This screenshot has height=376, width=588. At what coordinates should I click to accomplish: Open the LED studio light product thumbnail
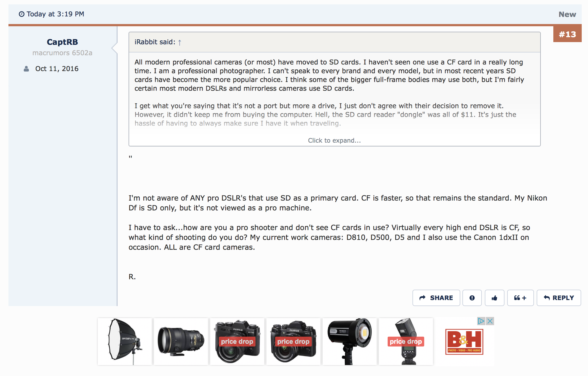pyautogui.click(x=350, y=342)
